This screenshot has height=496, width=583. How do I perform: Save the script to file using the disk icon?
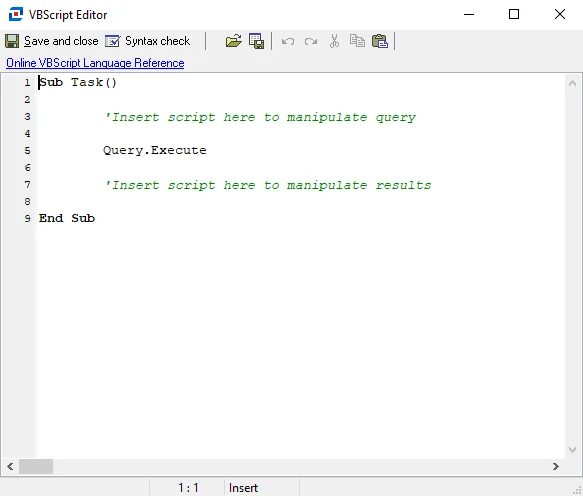pos(257,41)
